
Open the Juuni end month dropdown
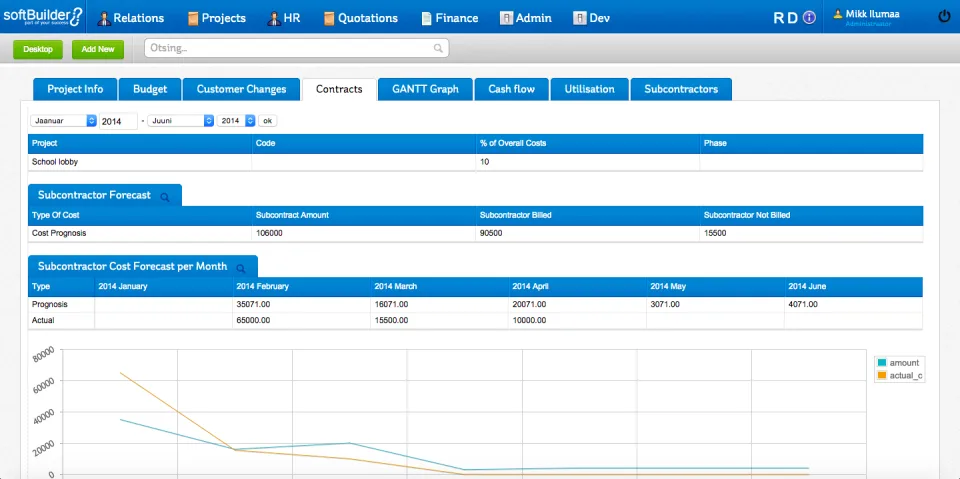click(181, 121)
